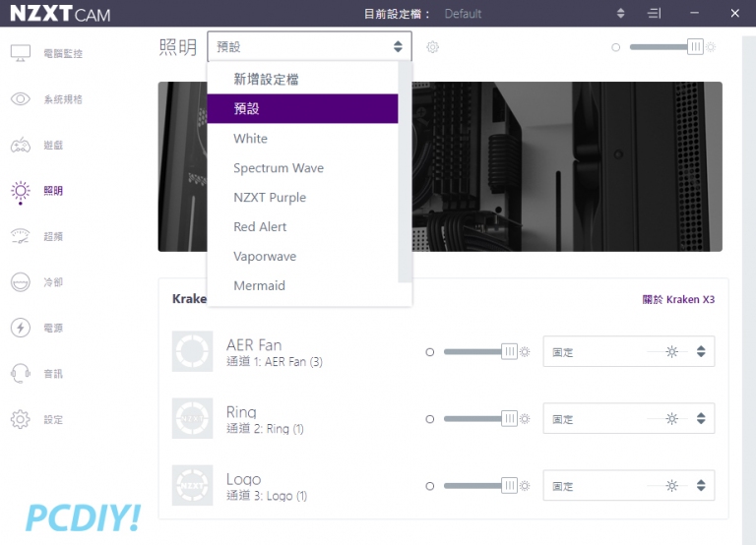This screenshot has width=756, height=545.
Task: Click Ring brightness maximum sun
Action: coord(525,419)
